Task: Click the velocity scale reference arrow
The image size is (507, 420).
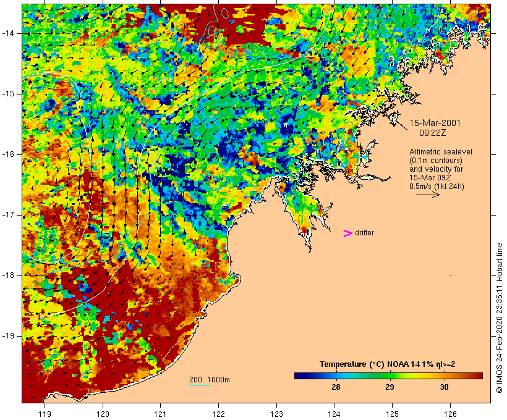Action: (x=428, y=195)
